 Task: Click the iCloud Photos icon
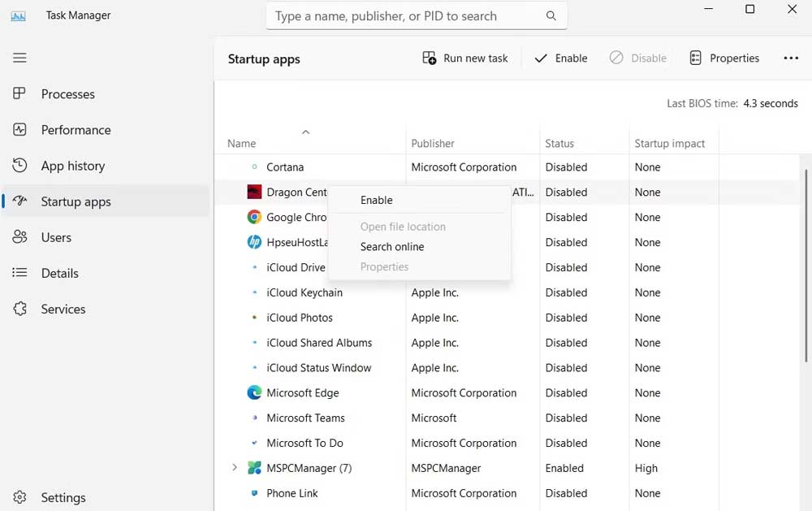tap(254, 318)
